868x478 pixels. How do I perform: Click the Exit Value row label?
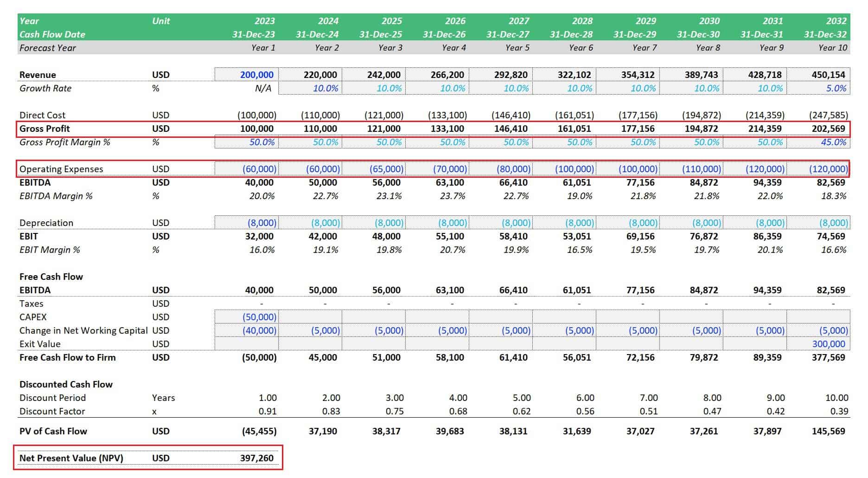click(40, 344)
